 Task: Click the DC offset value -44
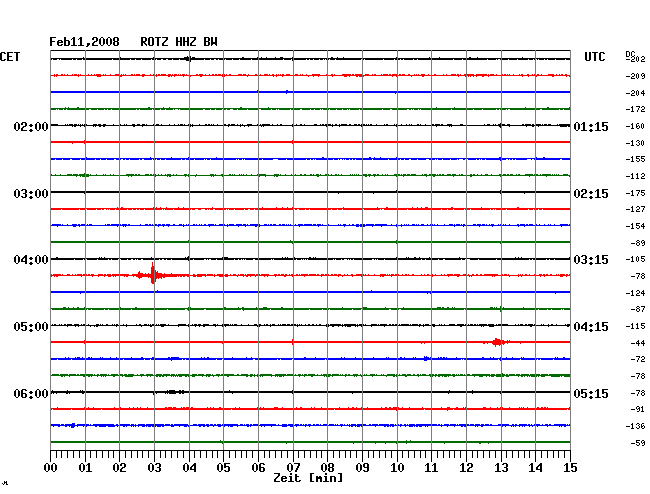click(x=638, y=343)
